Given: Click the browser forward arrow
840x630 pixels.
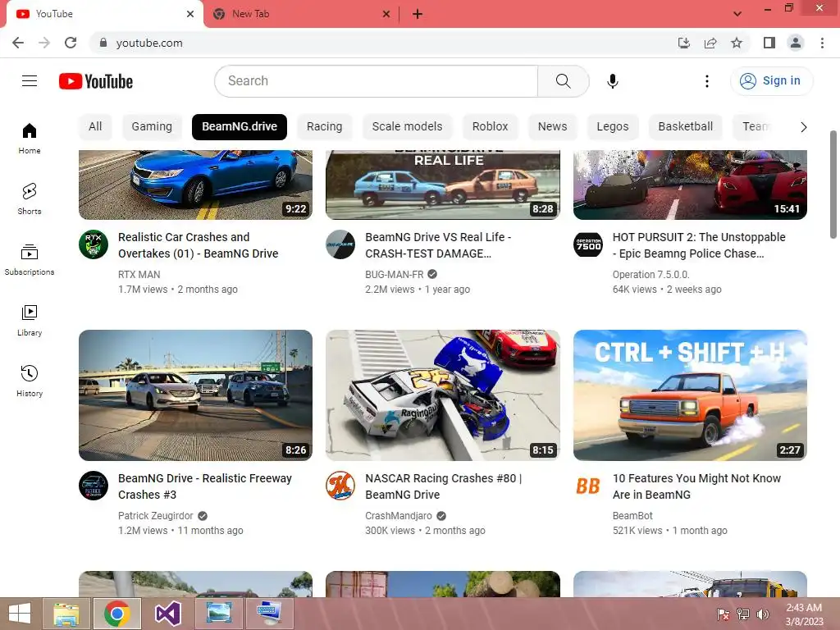Looking at the screenshot, I should point(44,43).
